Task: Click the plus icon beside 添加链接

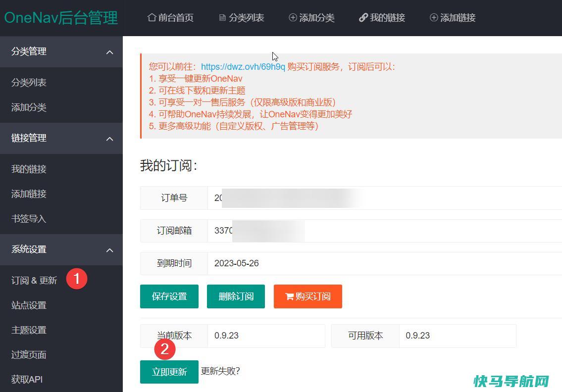Action: (434, 17)
